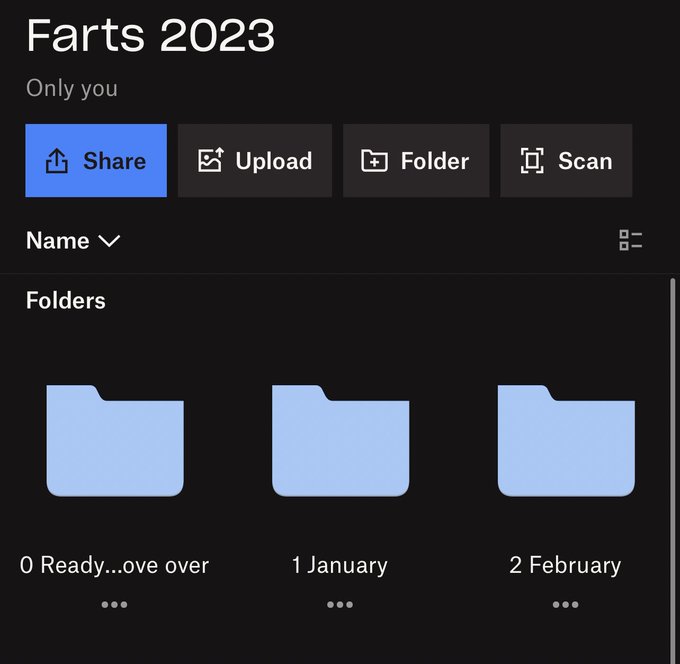Open the "2 February" folder thumbnail
This screenshot has height=664, width=680.
click(x=566, y=440)
